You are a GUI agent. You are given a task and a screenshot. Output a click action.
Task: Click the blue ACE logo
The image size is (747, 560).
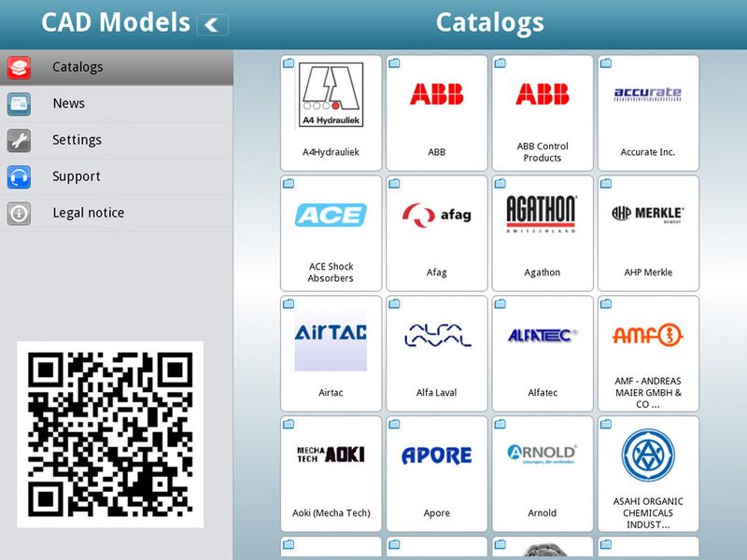coord(331,215)
